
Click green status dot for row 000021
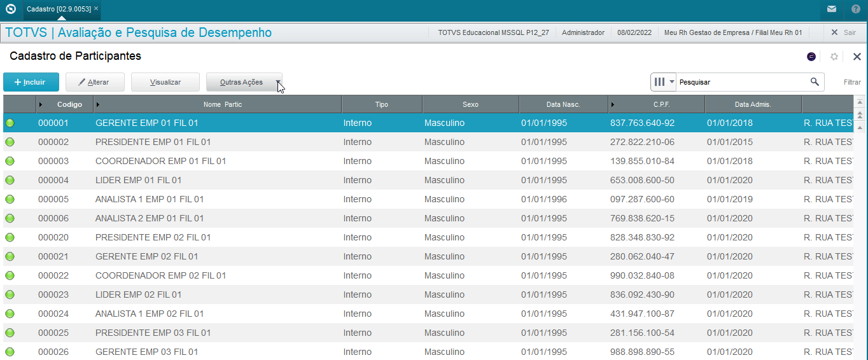tap(10, 256)
